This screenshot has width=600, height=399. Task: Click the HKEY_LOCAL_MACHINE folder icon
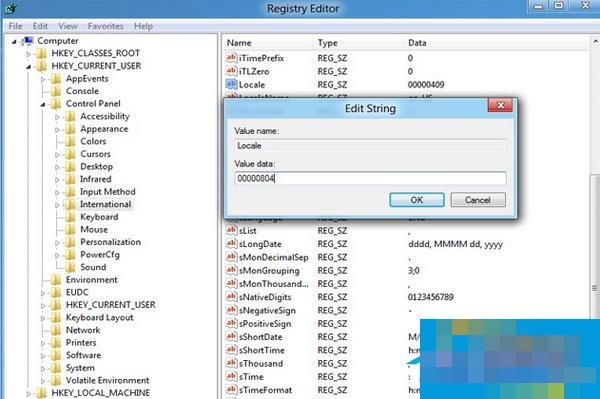coord(41,393)
